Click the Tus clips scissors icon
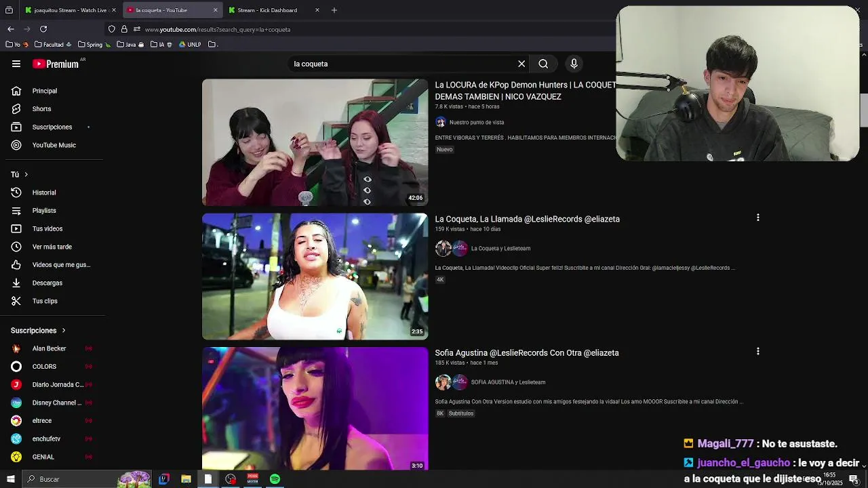868x488 pixels. (16, 301)
